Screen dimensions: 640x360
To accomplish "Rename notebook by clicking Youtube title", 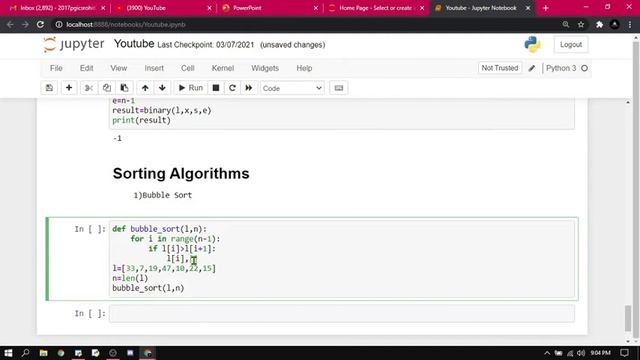I will pos(134,44).
